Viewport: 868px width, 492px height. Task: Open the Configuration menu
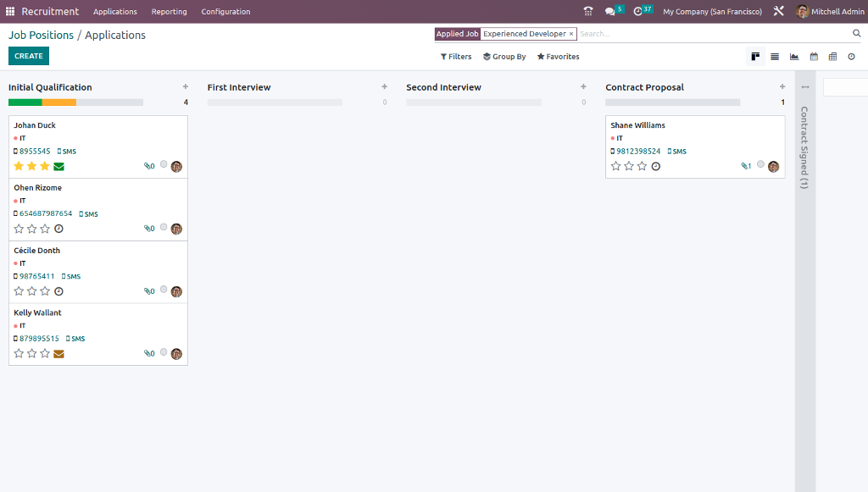click(x=225, y=12)
